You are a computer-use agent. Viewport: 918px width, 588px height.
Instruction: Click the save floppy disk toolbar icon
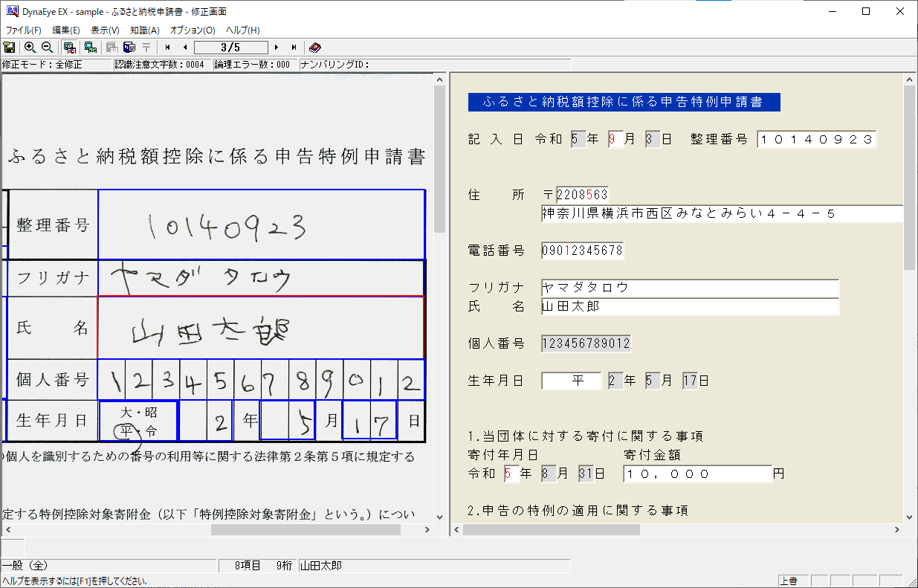point(10,47)
